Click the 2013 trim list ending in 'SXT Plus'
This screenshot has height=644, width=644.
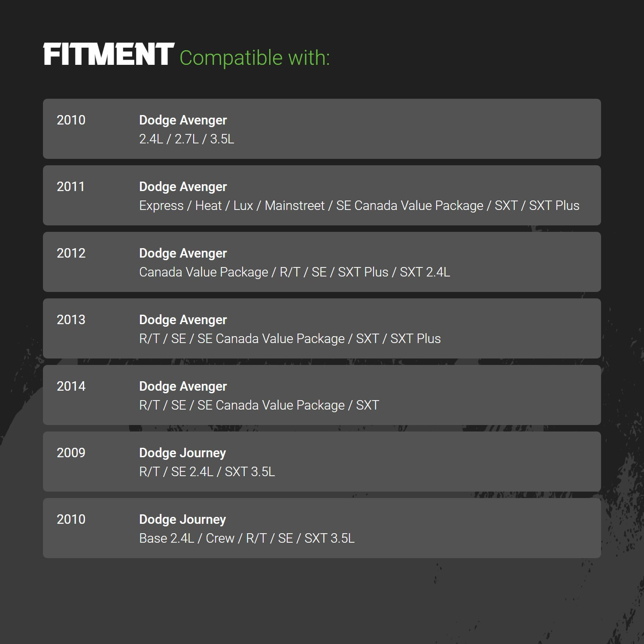pos(290,339)
